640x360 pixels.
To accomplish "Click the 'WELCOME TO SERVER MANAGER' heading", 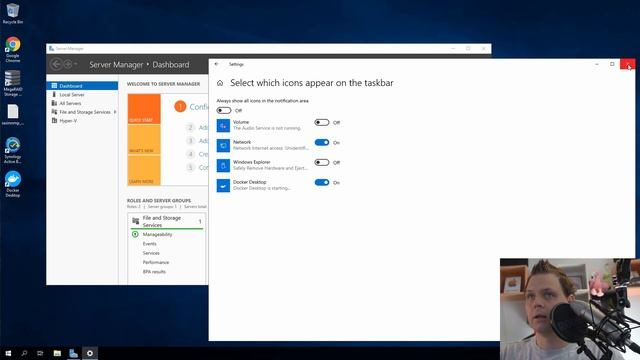I will tap(163, 84).
